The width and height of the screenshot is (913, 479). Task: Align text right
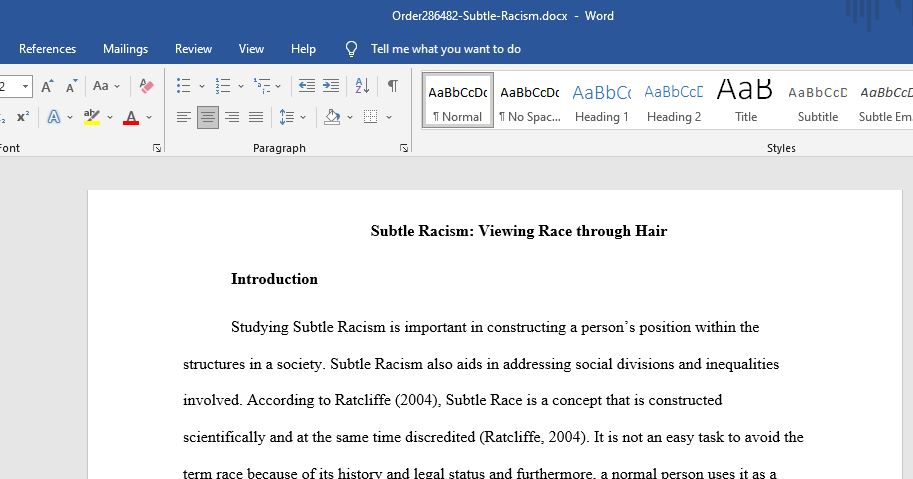tap(232, 118)
